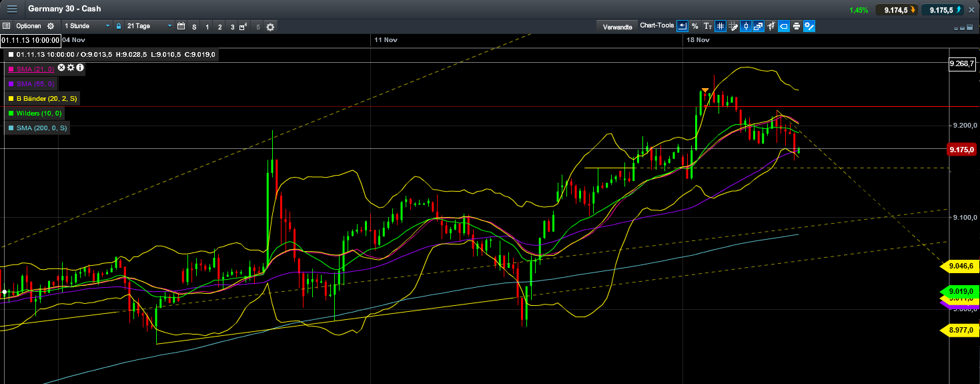Toggle the blue lock icon
Screen dimensions: 980x384
[119, 27]
